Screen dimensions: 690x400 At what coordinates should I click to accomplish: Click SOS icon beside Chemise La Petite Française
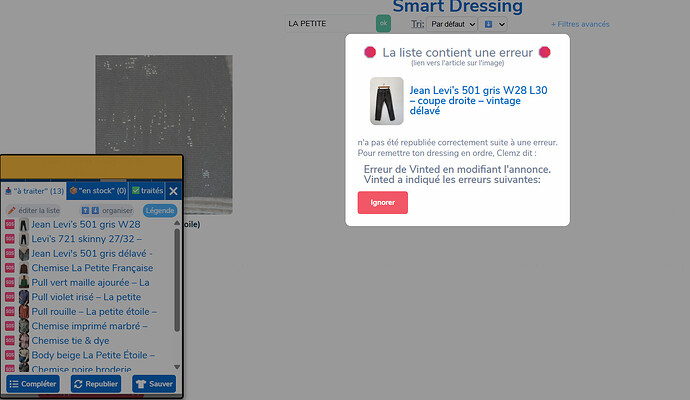(10, 268)
